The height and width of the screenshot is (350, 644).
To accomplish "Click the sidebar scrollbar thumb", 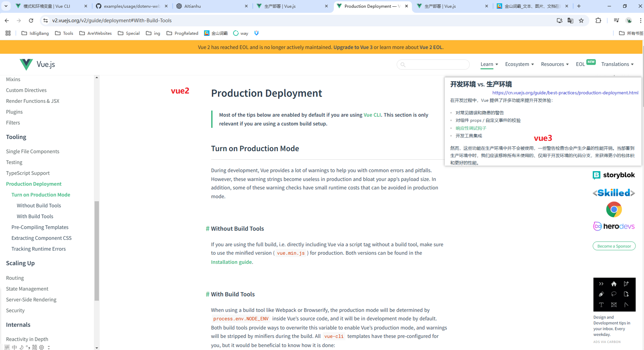I will click(x=97, y=251).
